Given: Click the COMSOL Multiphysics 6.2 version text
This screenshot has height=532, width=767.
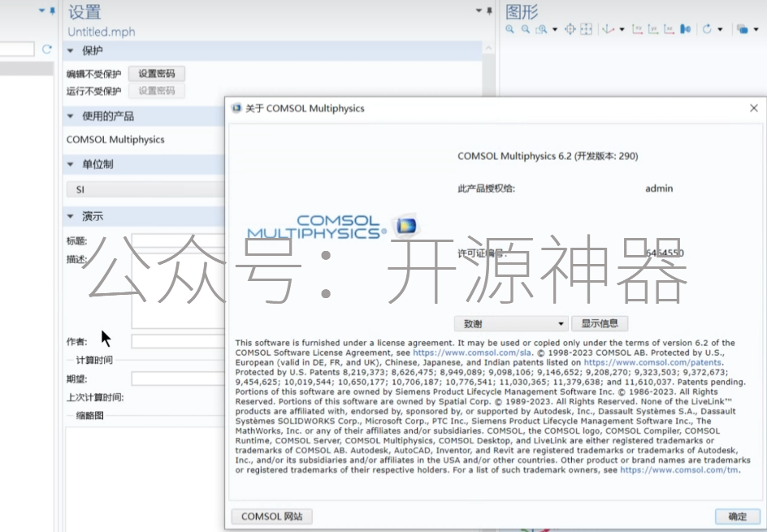Looking at the screenshot, I should coord(548,156).
